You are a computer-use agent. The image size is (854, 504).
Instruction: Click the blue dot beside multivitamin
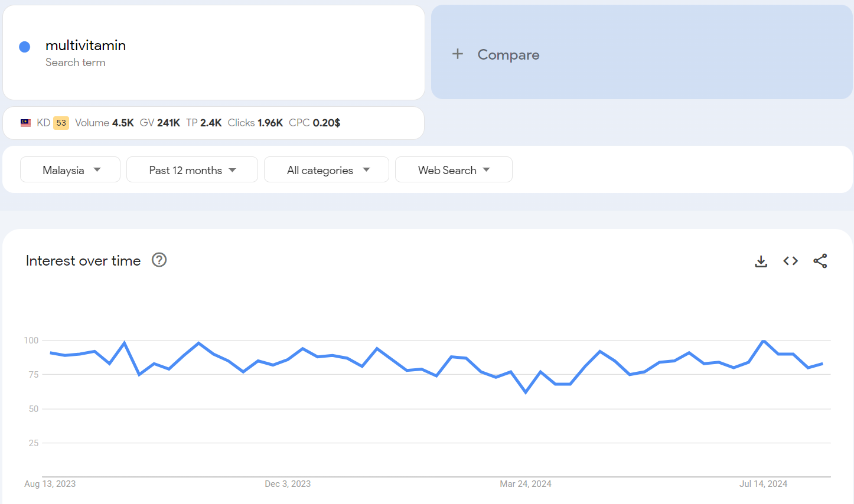(25, 47)
